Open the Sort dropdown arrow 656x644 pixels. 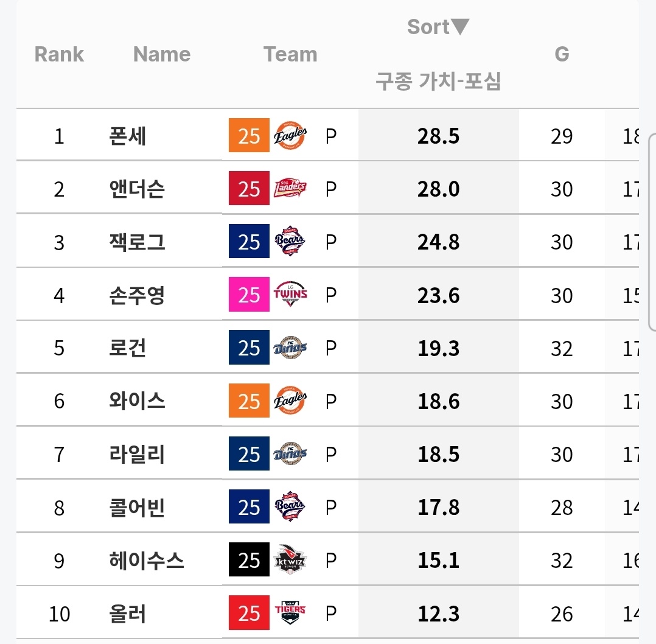461,27
